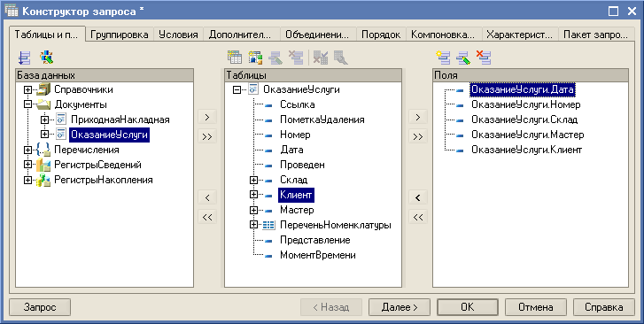The height and width of the screenshot is (324, 644).
Task: Expand the Клиент field in Таблицы
Action: point(254,195)
